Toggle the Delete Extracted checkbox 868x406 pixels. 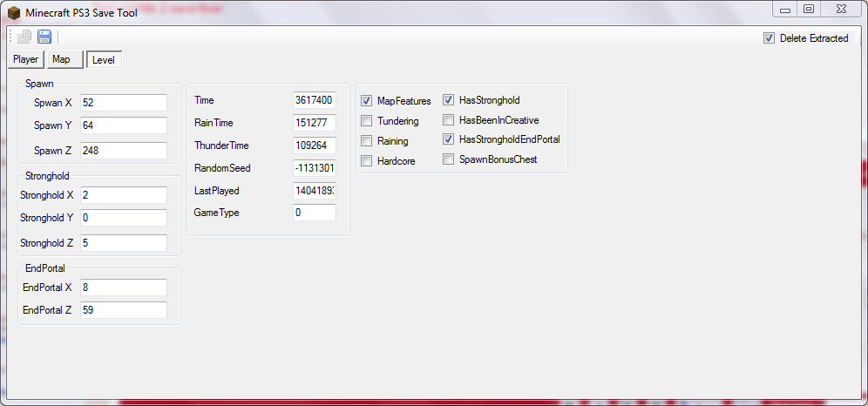tap(769, 38)
